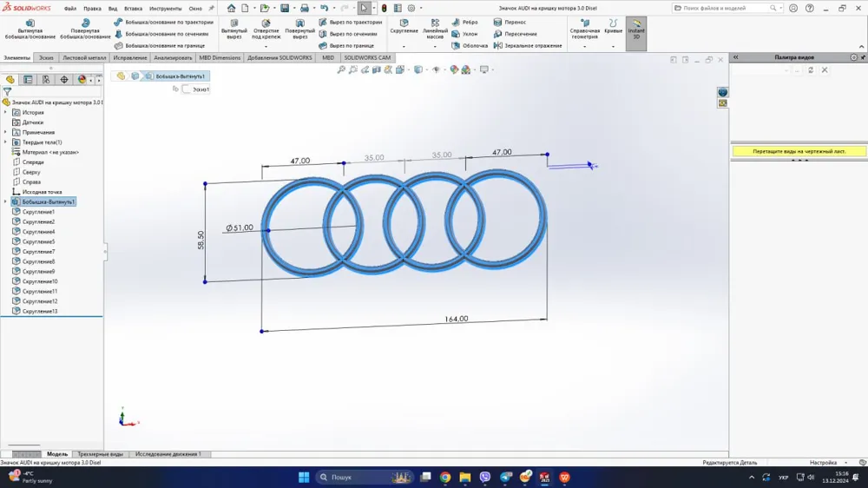Screen dimensions: 868x488
Task: Open the Исследование движения 1 tab
Action: tap(168, 454)
